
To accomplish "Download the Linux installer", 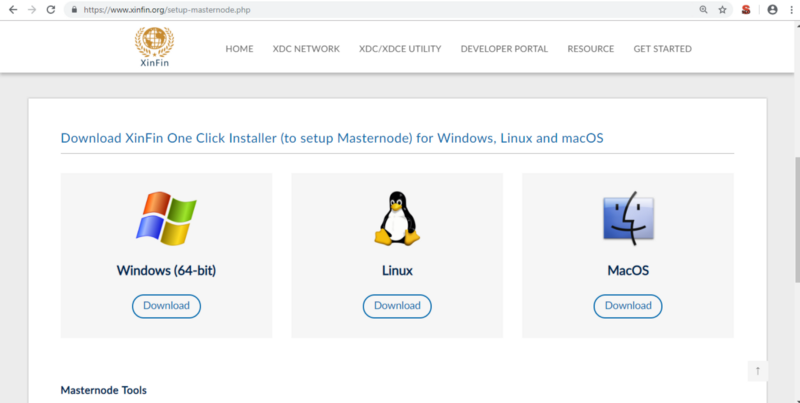I will 397,305.
